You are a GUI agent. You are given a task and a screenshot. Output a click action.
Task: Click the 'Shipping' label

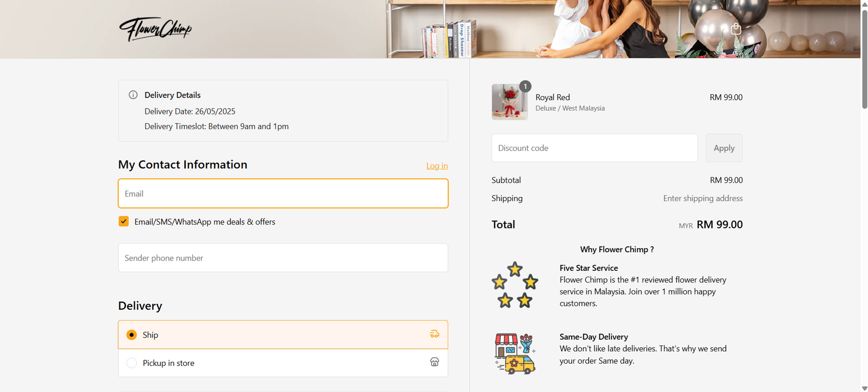point(507,198)
